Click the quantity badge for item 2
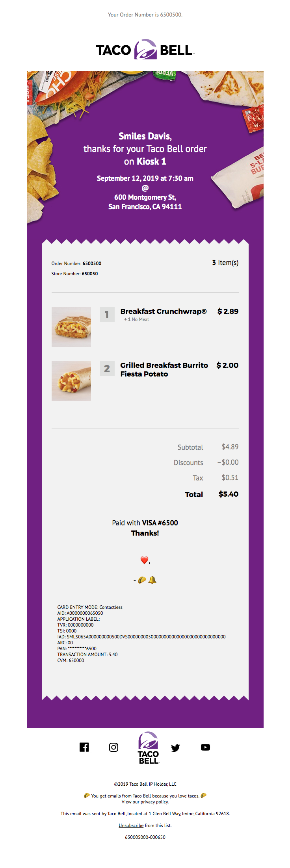Screen dimensions: 290x868 (107, 369)
